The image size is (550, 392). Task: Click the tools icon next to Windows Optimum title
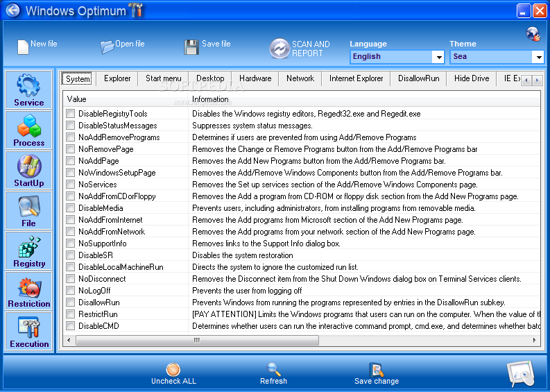pyautogui.click(x=136, y=10)
